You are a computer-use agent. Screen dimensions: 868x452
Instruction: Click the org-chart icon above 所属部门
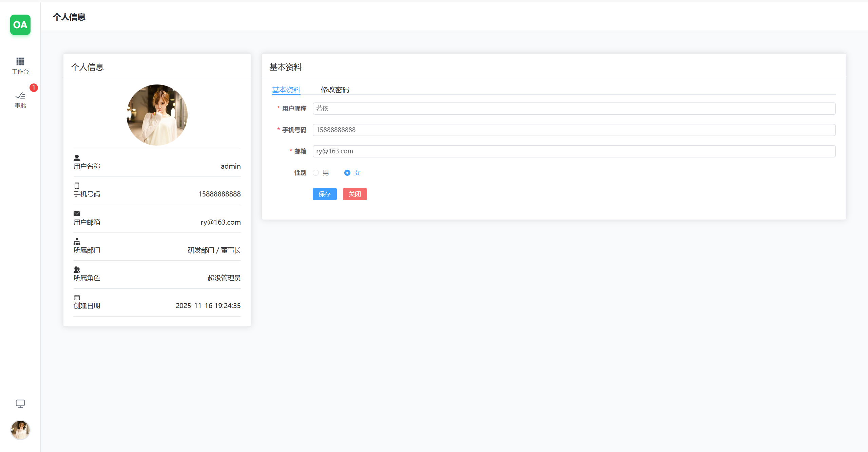click(77, 242)
